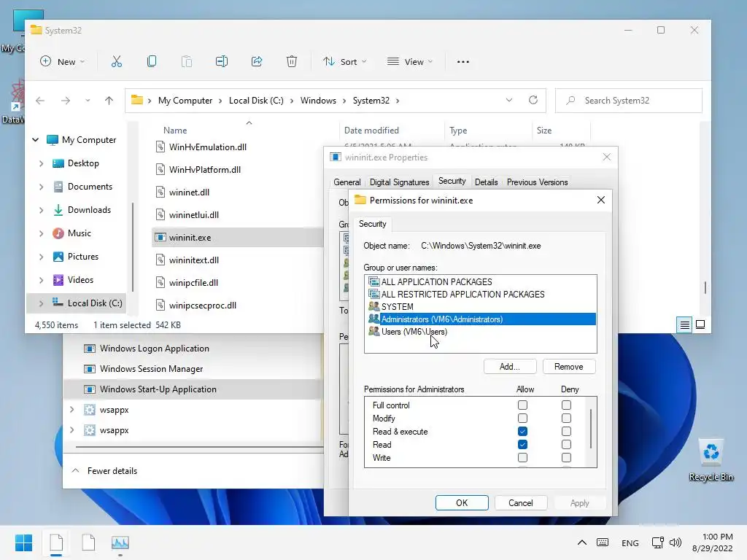Click permissions list vertical scrollbar
This screenshot has width=747, height=560.
[x=591, y=429]
